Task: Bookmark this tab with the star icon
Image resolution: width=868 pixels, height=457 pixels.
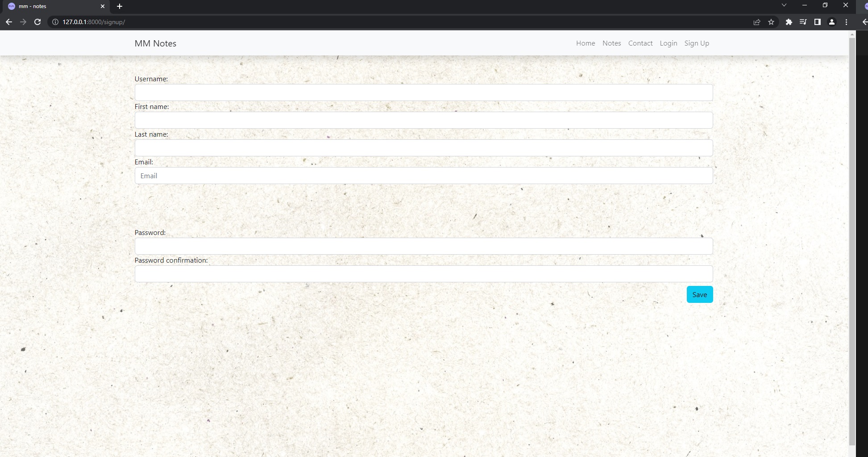Action: (771, 22)
